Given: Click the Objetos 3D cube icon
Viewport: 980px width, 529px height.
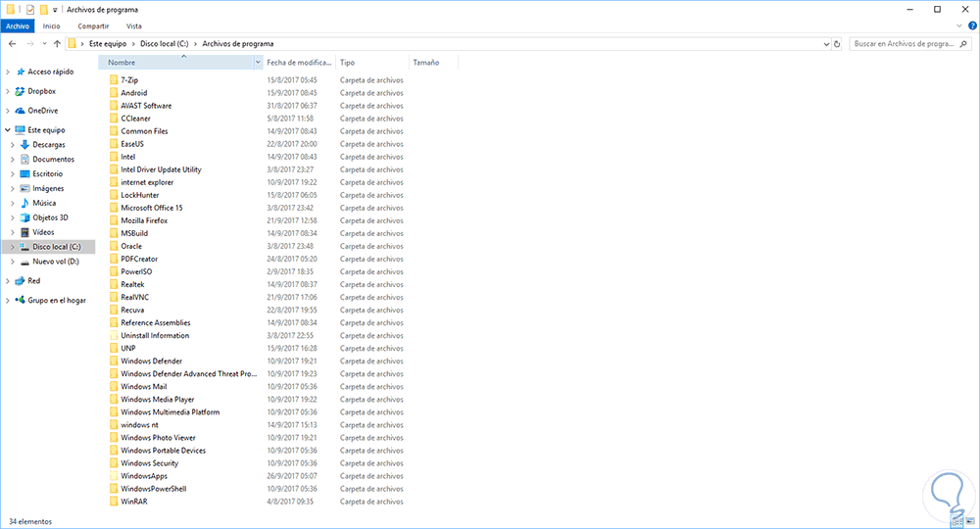Looking at the screenshot, I should [25, 217].
